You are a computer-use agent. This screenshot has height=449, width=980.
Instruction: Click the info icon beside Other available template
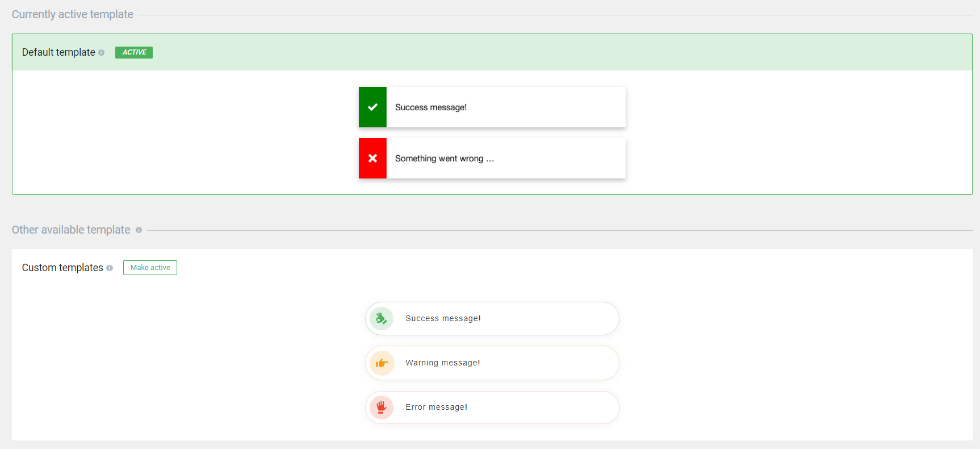[139, 230]
